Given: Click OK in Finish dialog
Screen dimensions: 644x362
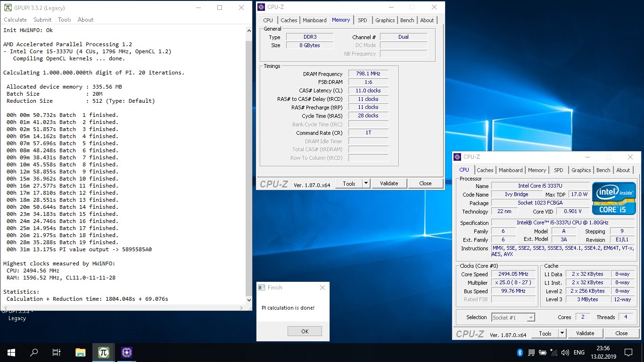Looking at the screenshot, I should (x=305, y=331).
